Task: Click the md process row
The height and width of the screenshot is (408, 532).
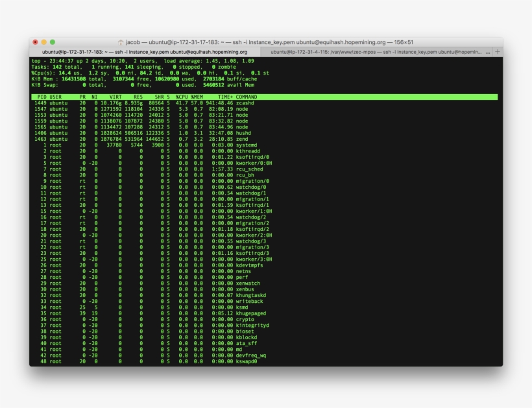Action: coord(137,350)
